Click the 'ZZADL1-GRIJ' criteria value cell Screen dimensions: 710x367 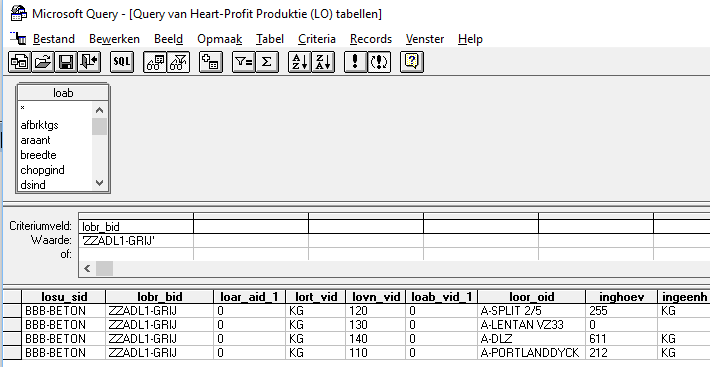pos(136,241)
